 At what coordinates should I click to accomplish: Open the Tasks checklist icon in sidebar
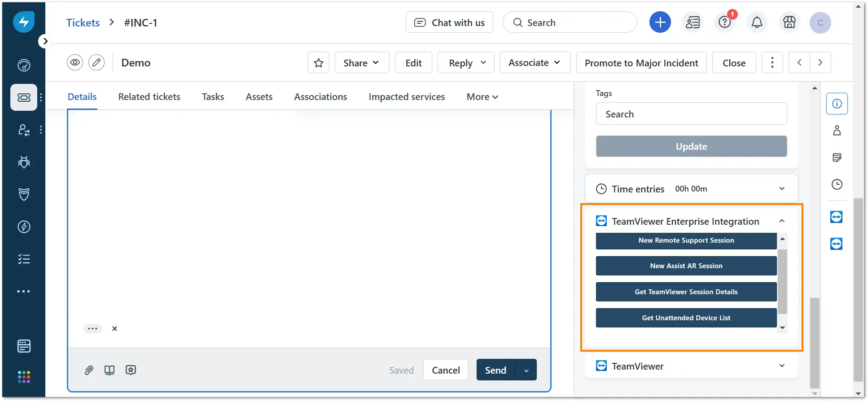click(24, 259)
